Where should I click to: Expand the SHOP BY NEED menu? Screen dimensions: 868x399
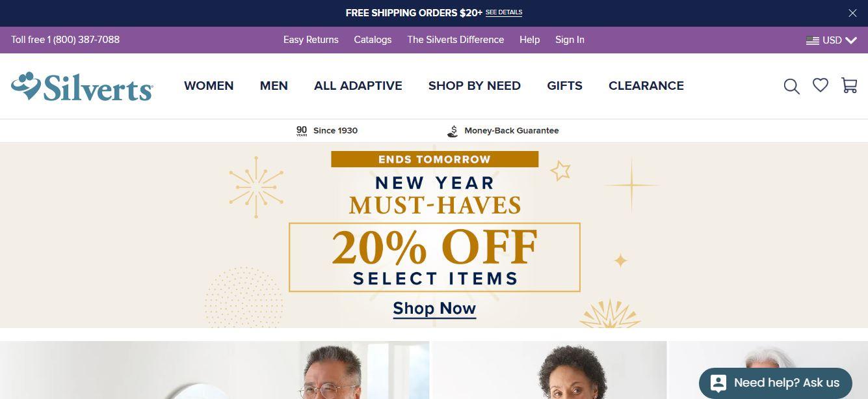tap(475, 86)
